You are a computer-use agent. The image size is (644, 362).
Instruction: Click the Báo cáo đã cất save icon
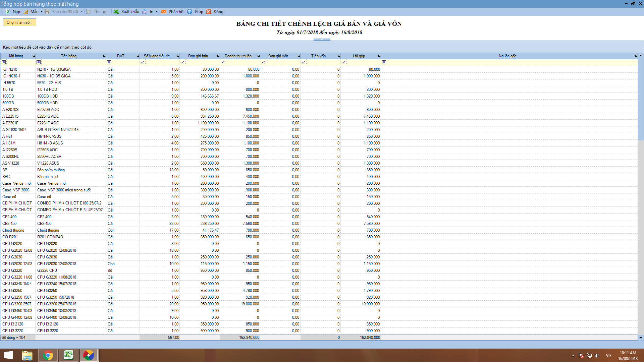coord(47,12)
